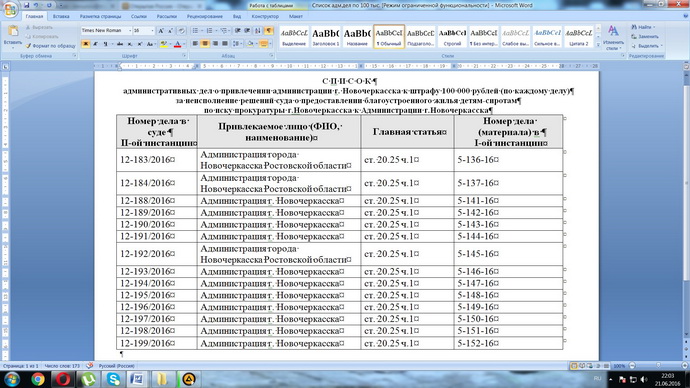This screenshot has width=690, height=388.
Task: Toggle underline formatting button
Action: point(105,44)
